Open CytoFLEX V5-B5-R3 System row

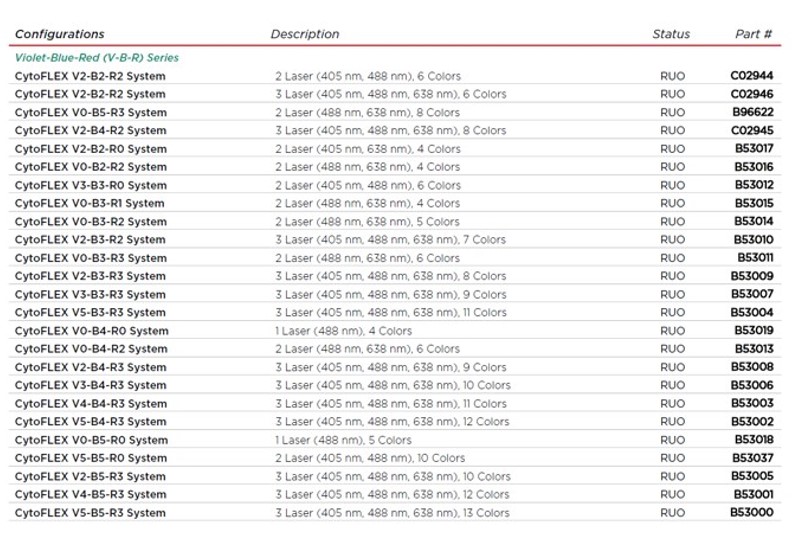point(90,513)
